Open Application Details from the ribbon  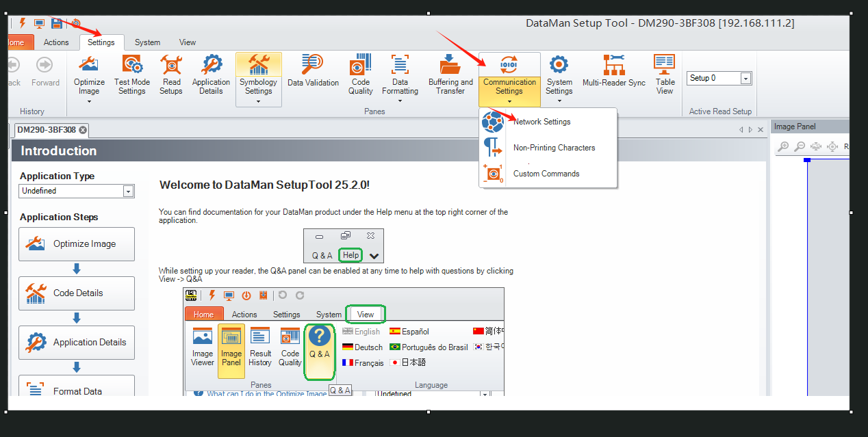coord(211,75)
